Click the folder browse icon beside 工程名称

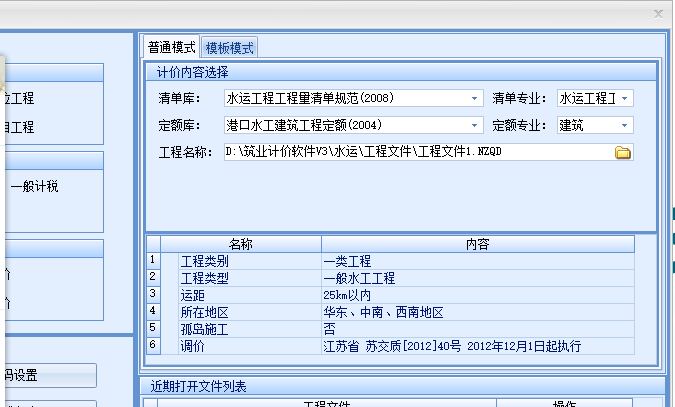[x=622, y=153]
